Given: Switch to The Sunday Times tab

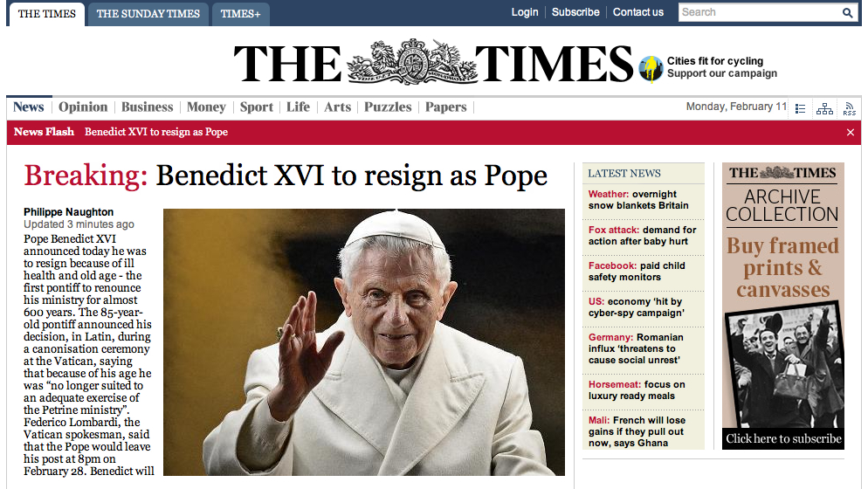Looking at the screenshot, I should pyautogui.click(x=148, y=14).
